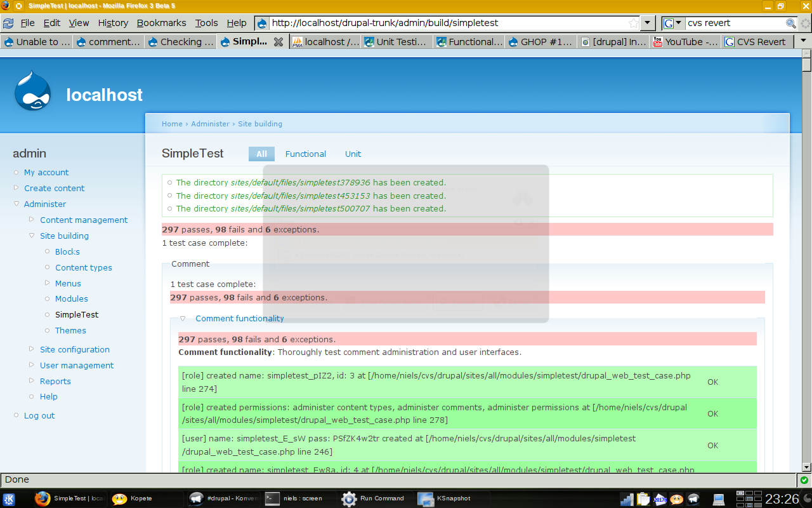Click the clock showing 23:26
Screen dimensions: 812x508
(782, 498)
